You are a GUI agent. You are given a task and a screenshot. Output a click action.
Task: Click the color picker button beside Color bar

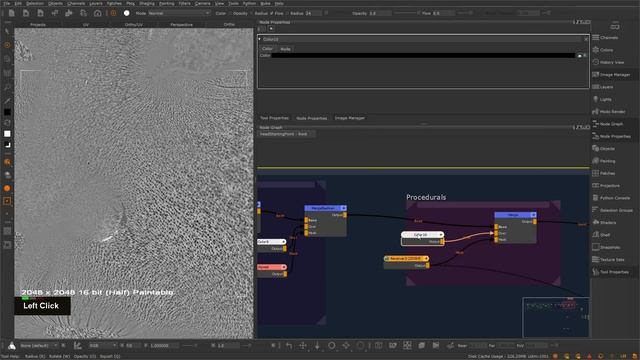pyautogui.click(x=580, y=56)
